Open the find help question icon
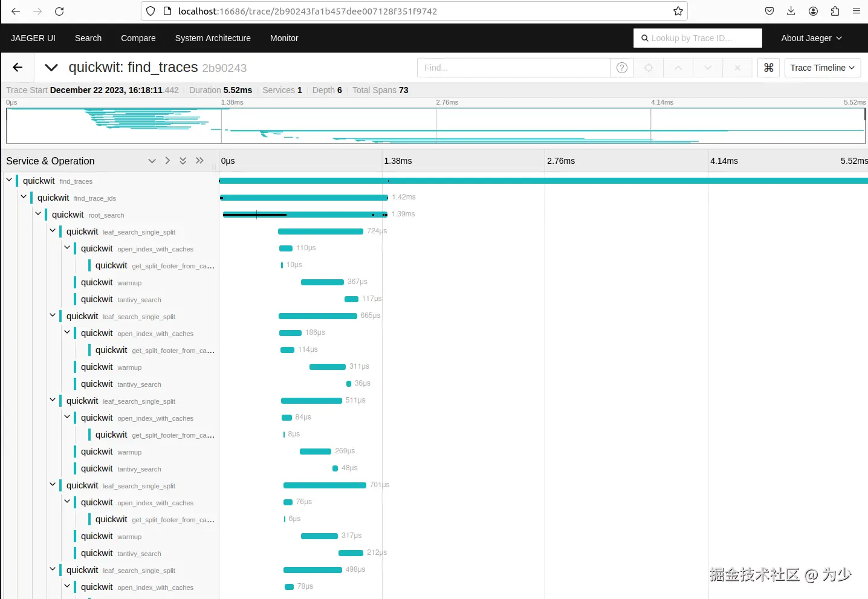Viewport: 868px width, 599px height. point(622,68)
